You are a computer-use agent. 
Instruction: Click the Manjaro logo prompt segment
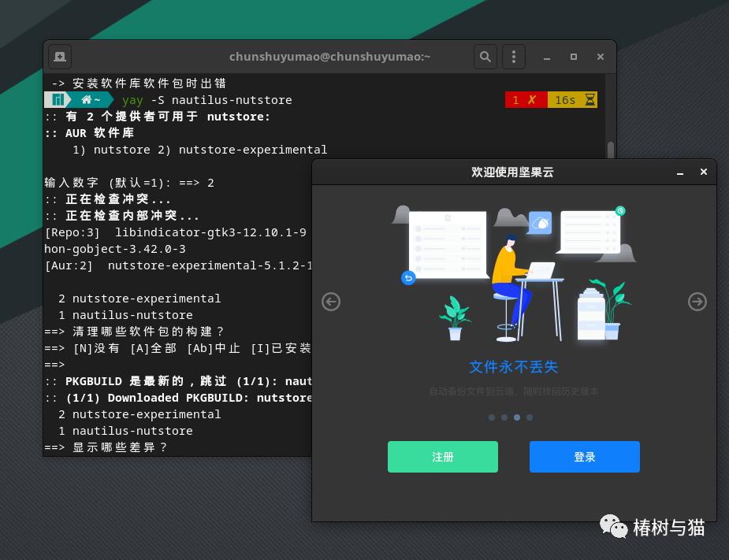click(58, 100)
